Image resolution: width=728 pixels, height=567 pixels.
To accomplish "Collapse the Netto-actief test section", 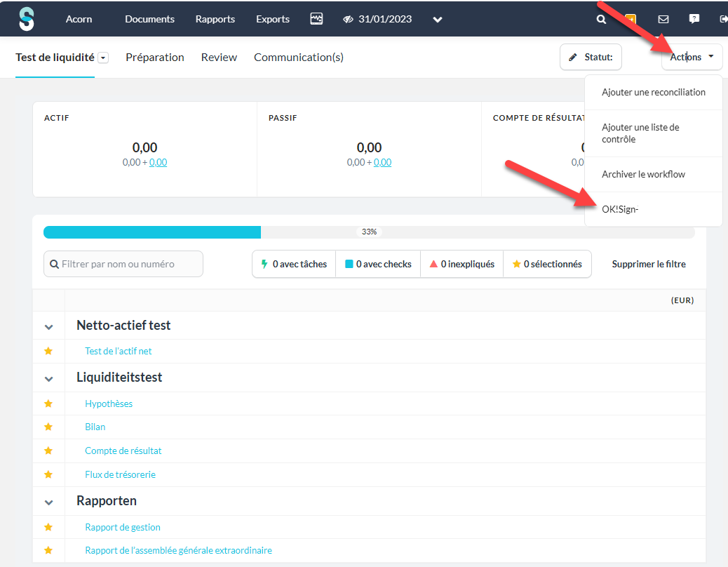I will 49,327.
